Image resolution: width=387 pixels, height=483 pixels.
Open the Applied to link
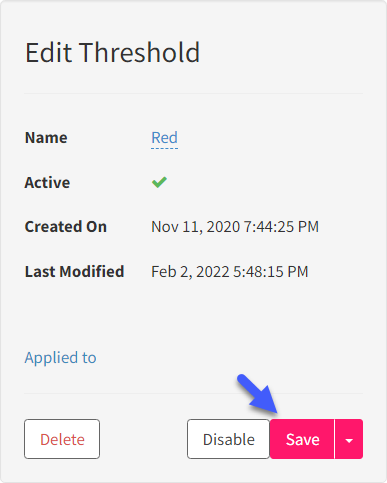tap(60, 358)
